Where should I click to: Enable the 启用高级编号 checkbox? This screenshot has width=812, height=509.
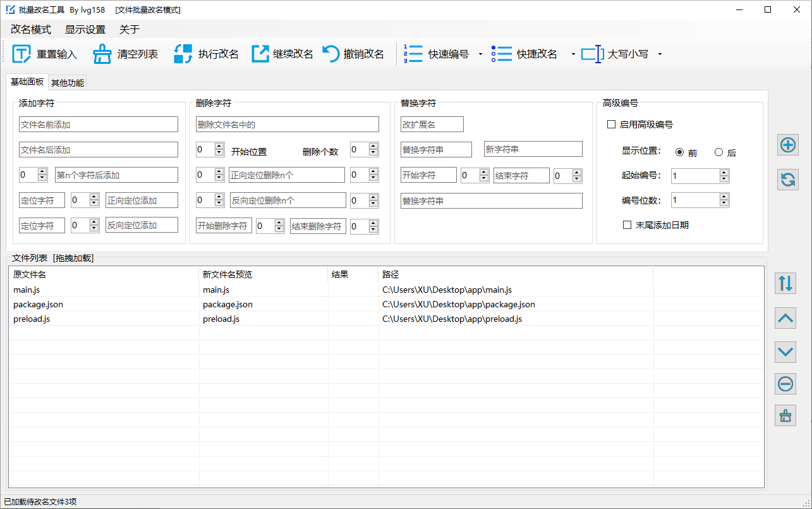click(611, 125)
